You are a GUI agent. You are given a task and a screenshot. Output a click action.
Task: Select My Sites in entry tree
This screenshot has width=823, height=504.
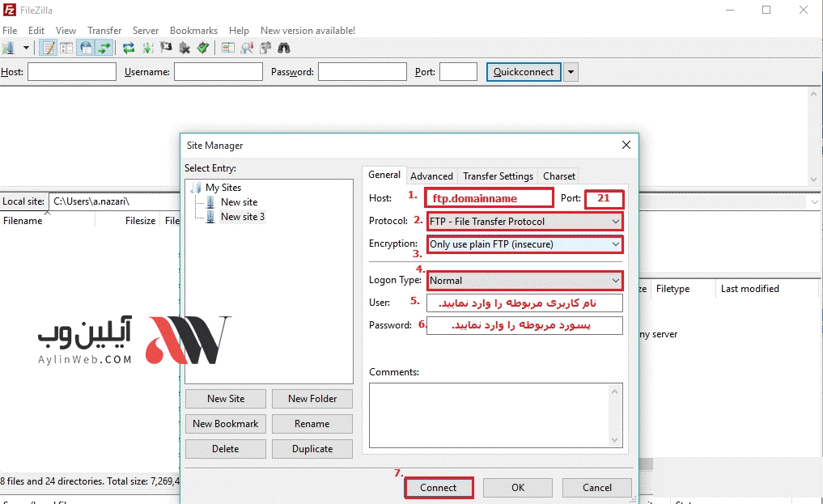coord(223,187)
